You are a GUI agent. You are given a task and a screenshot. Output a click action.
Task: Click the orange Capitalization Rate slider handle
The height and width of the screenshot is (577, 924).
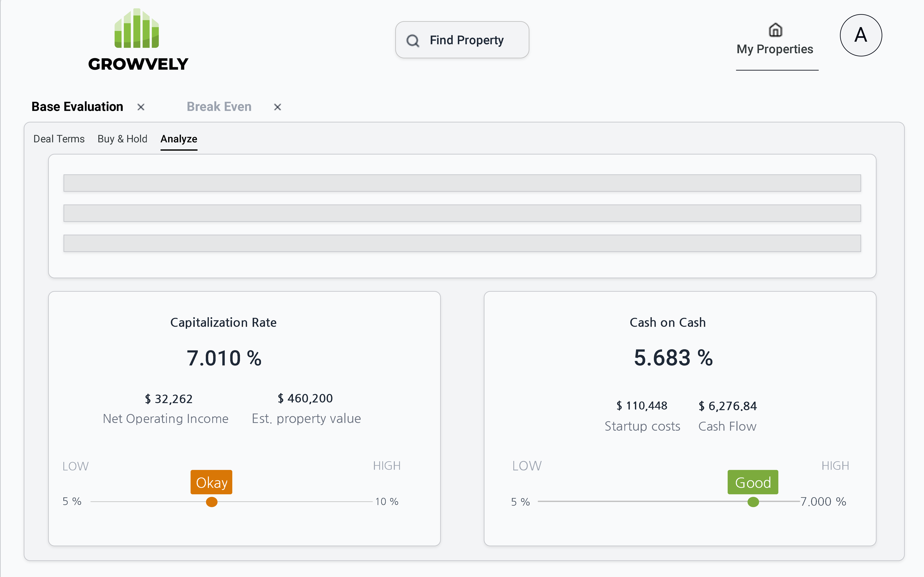tap(212, 502)
